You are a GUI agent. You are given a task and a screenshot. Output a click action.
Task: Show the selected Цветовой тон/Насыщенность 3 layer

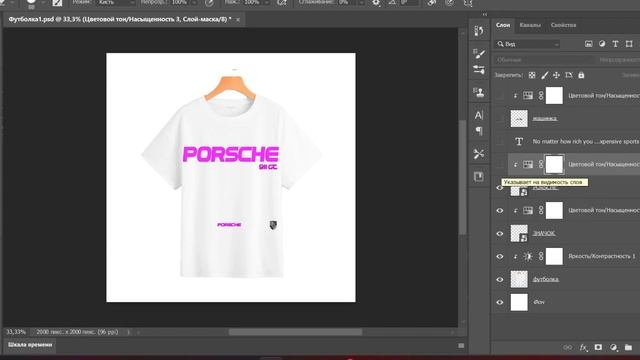pos(500,164)
